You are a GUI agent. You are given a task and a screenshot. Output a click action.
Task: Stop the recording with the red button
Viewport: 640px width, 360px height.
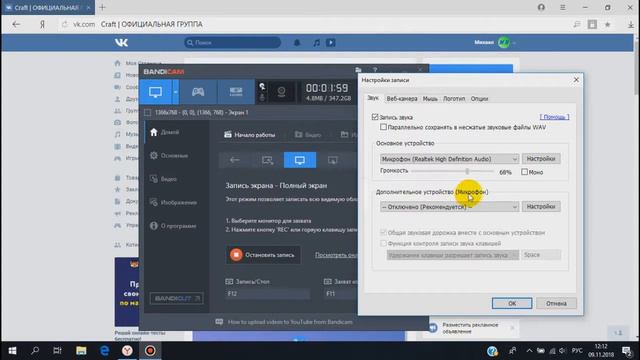click(263, 255)
